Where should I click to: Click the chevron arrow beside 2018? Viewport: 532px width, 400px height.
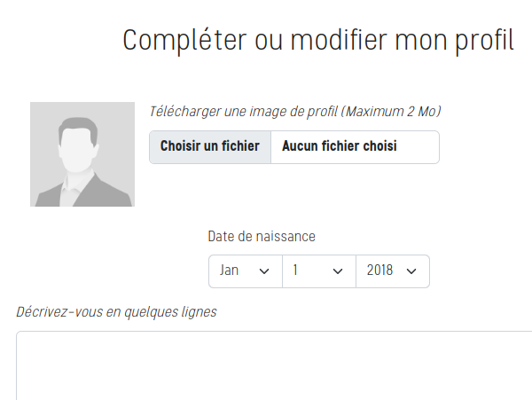(411, 271)
